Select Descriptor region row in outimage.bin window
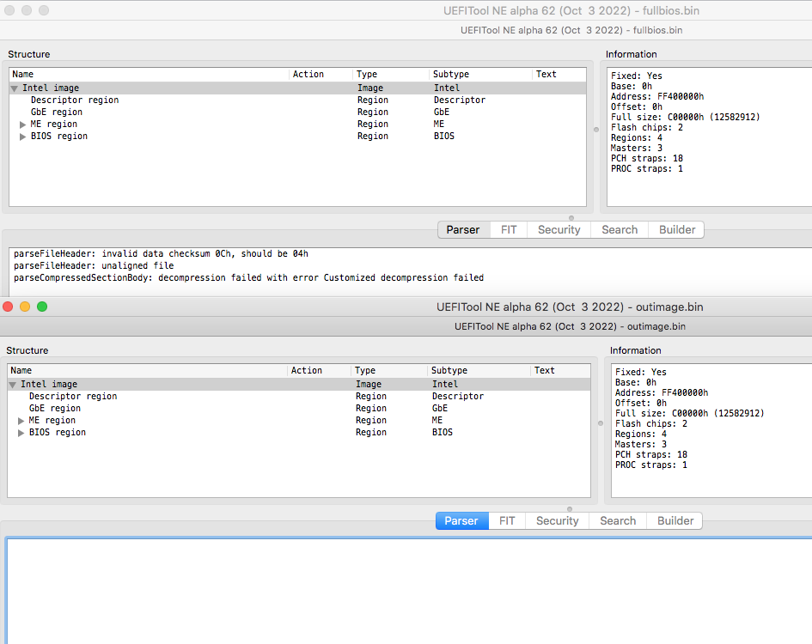812x644 pixels. (299, 396)
